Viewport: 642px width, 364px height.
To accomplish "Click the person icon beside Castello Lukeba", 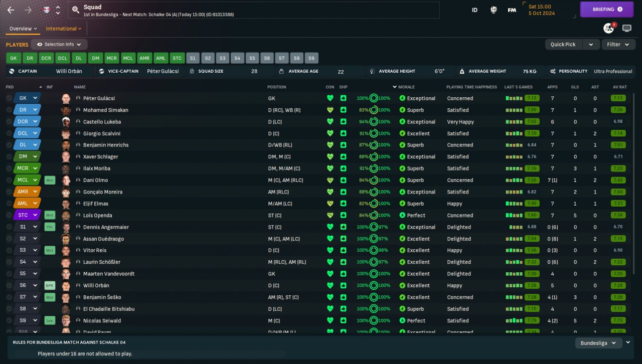I will [78, 122].
